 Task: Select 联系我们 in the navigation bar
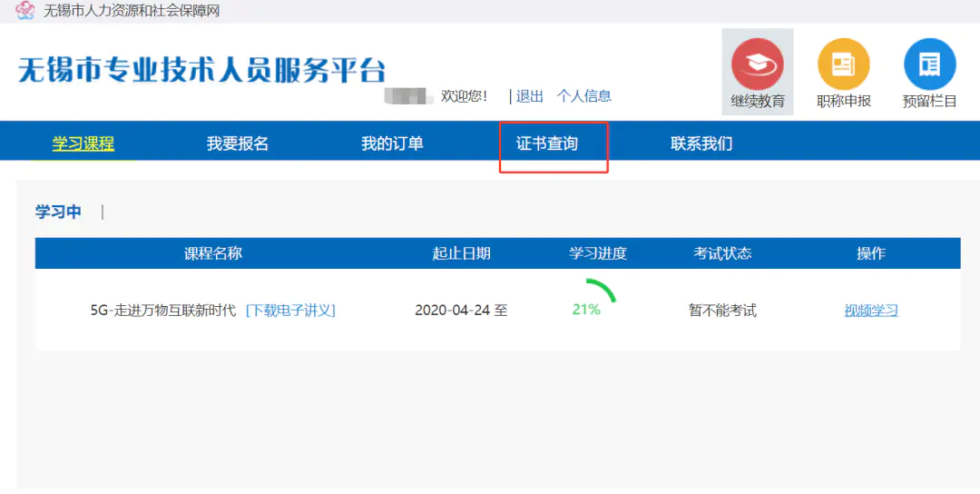[x=701, y=143]
